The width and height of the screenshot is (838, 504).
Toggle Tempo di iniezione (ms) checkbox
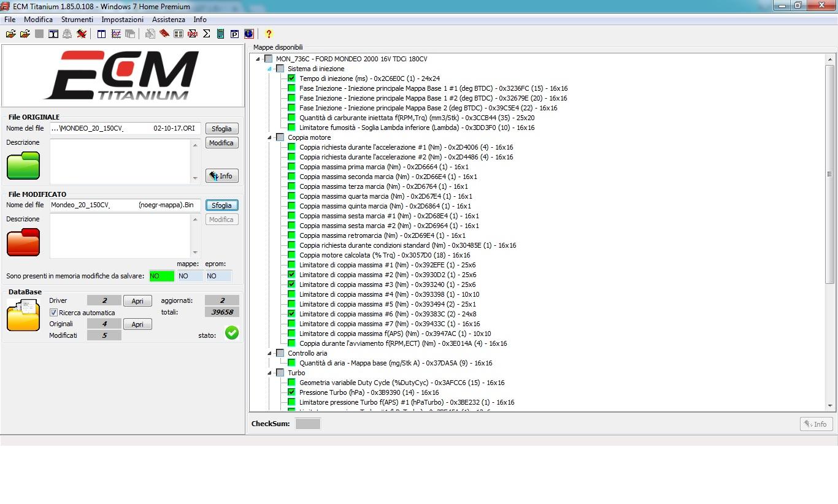click(291, 78)
